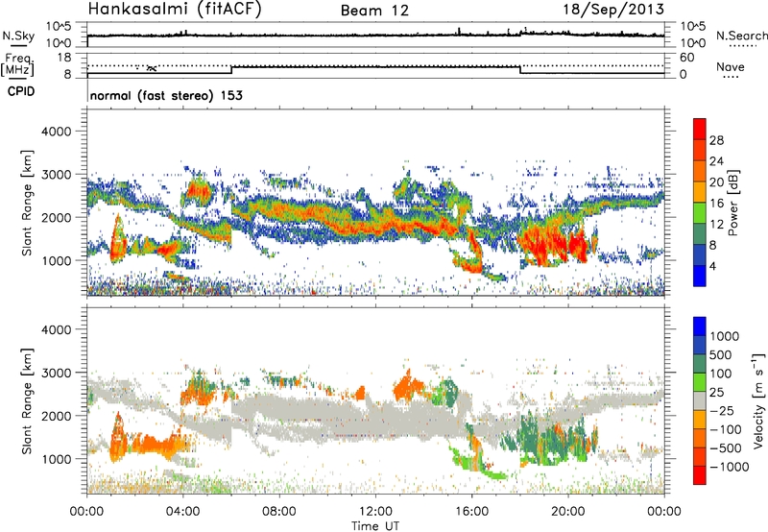The height and width of the screenshot is (532, 768).
Task: Click the "Time UT" axis title
Action: pos(375,526)
